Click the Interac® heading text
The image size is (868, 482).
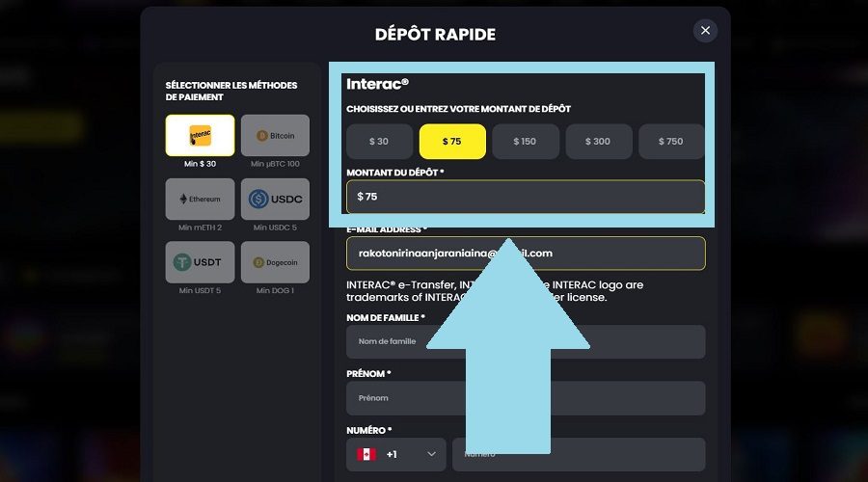[x=377, y=84]
